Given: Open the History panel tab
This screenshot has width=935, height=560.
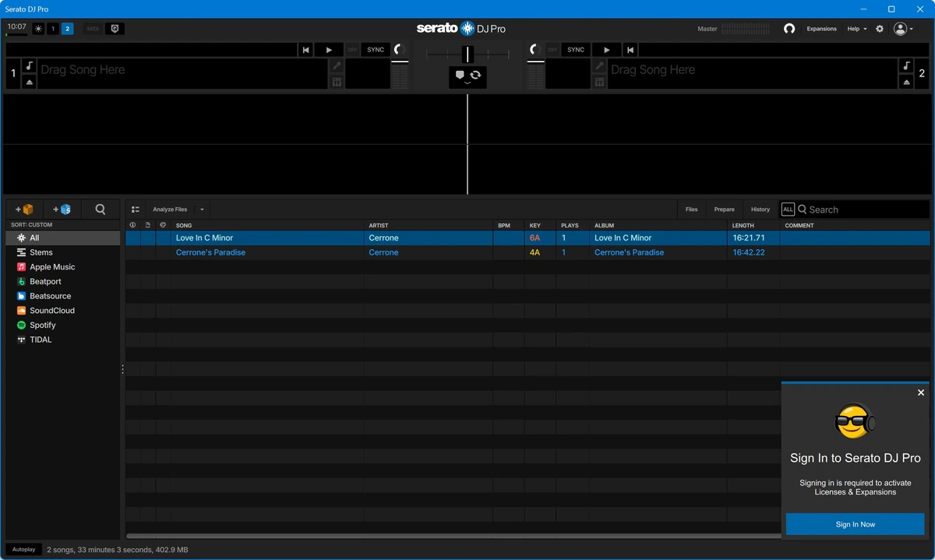Looking at the screenshot, I should pyautogui.click(x=760, y=210).
